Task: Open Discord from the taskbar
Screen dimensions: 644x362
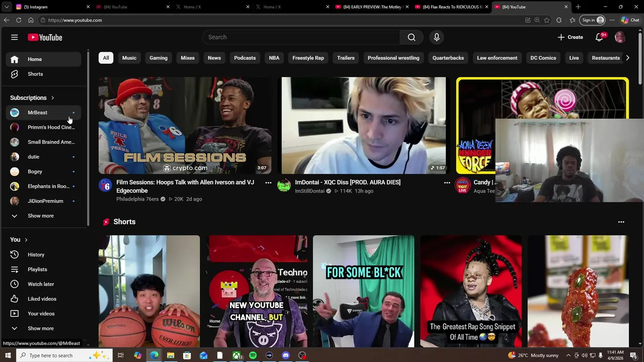Action: (286, 355)
